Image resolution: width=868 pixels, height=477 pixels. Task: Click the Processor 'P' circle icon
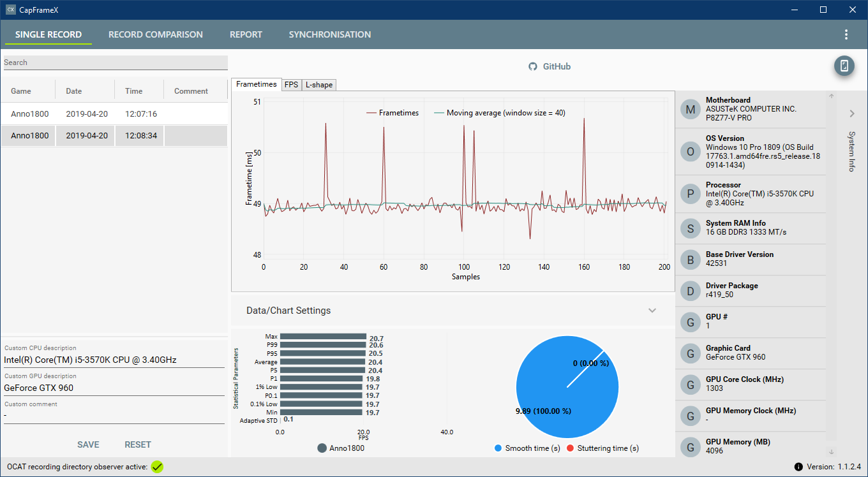pyautogui.click(x=691, y=194)
